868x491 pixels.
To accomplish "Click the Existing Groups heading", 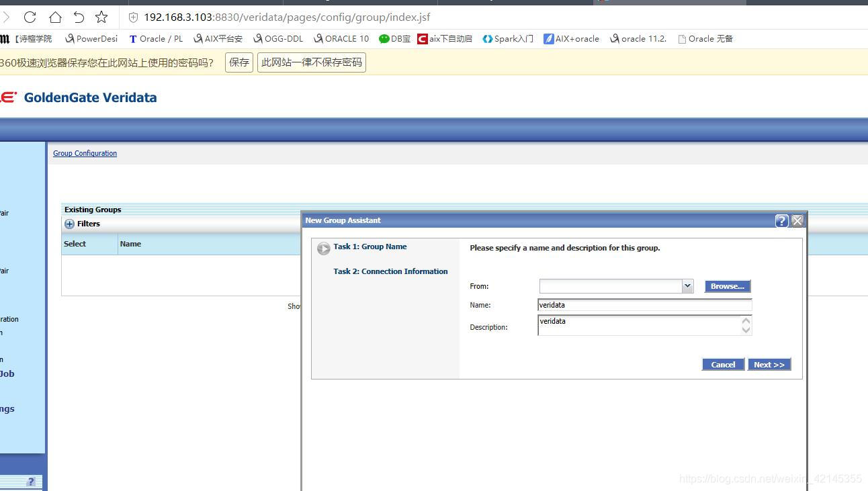I will (93, 210).
